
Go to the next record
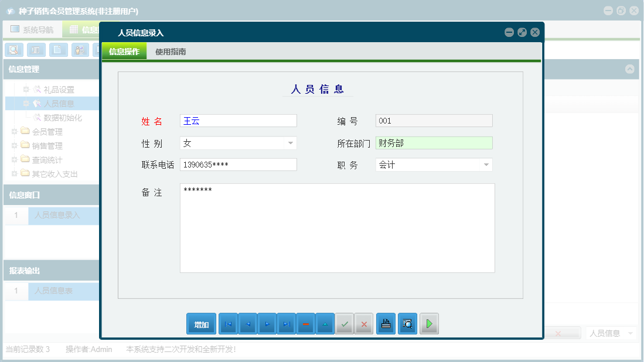point(267,324)
